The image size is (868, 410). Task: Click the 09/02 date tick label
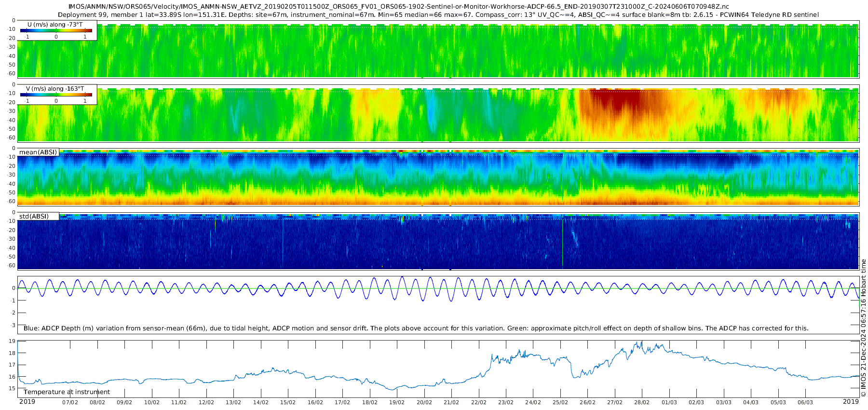124,402
